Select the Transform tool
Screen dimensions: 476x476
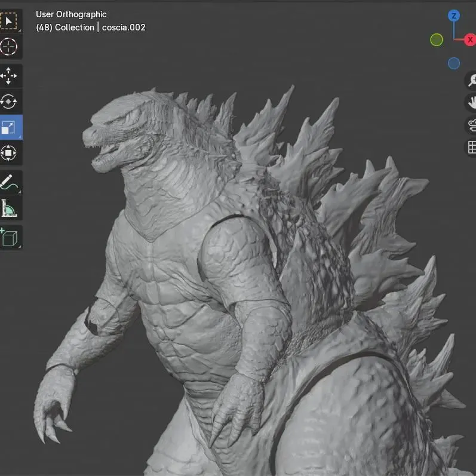tap(8, 153)
